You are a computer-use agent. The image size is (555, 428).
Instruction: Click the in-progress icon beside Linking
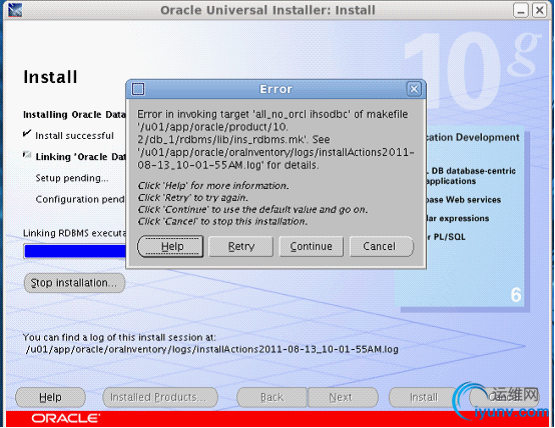(x=27, y=154)
